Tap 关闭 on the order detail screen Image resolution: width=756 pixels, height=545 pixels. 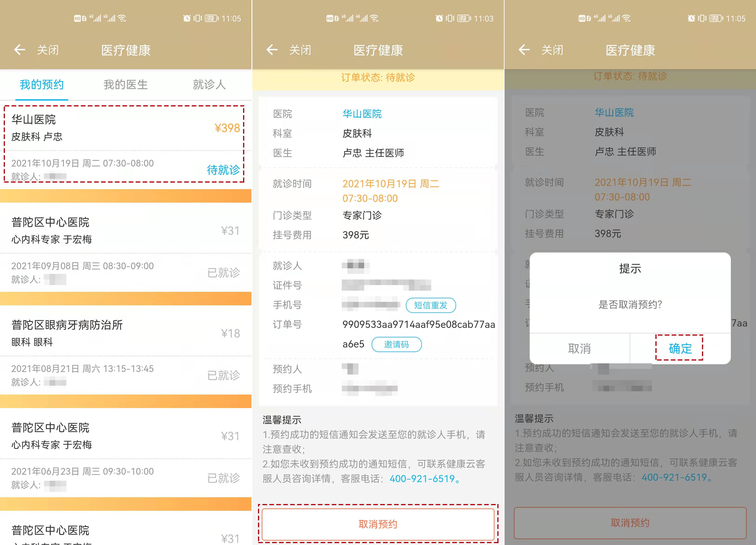coord(300,50)
